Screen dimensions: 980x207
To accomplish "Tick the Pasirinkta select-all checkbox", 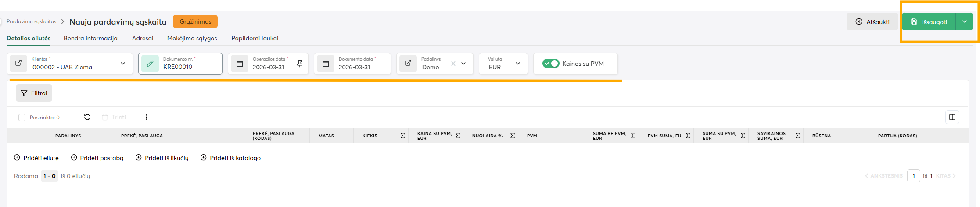I will click(x=22, y=118).
